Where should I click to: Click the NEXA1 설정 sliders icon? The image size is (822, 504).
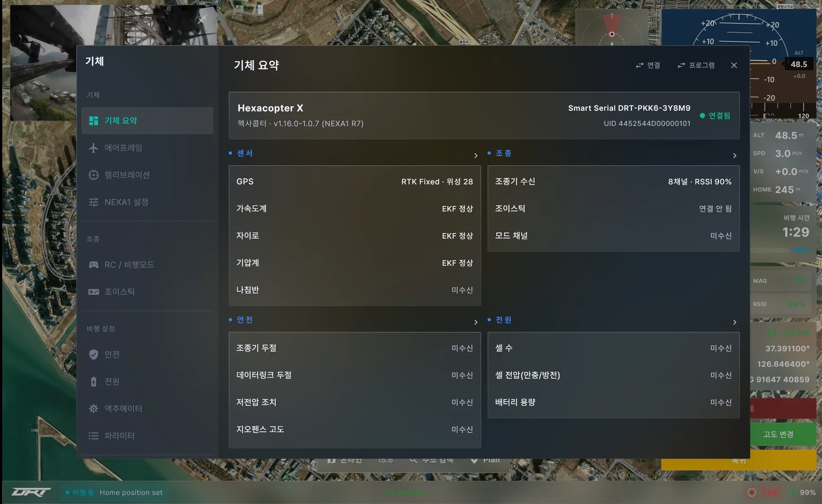tap(93, 202)
